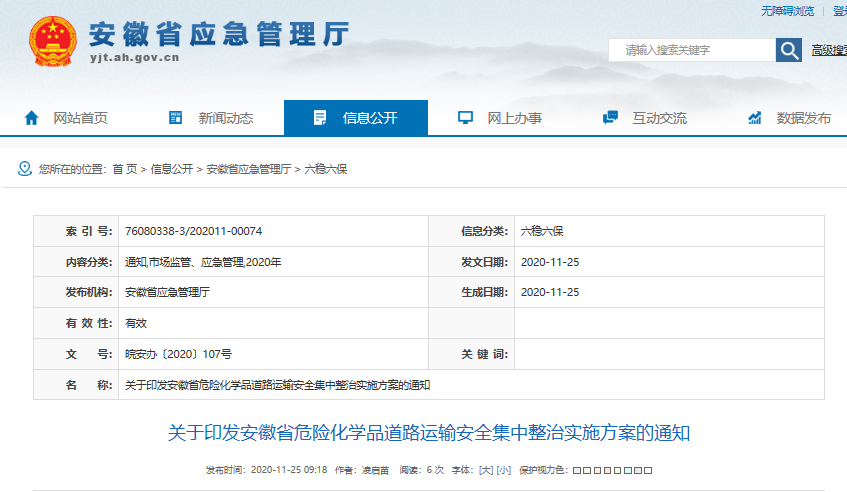Image resolution: width=847 pixels, height=492 pixels.
Task: Click the 生成日期 value 2020-11-25
Action: tap(550, 292)
